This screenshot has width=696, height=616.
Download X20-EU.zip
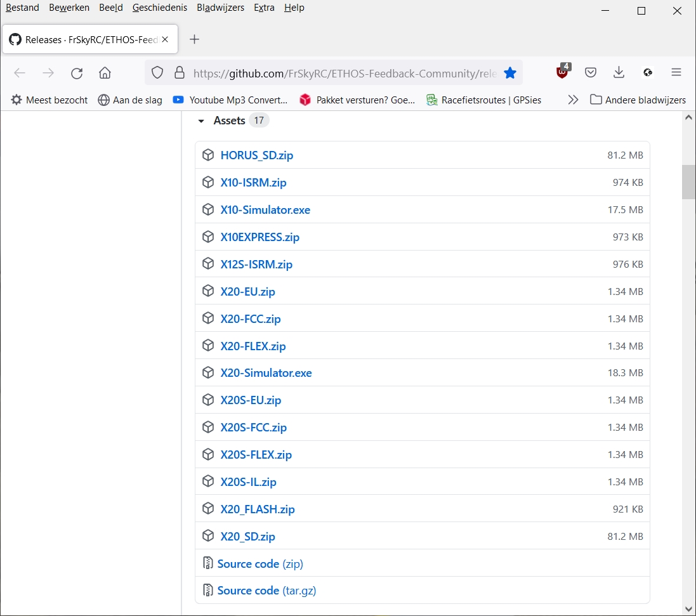point(247,292)
